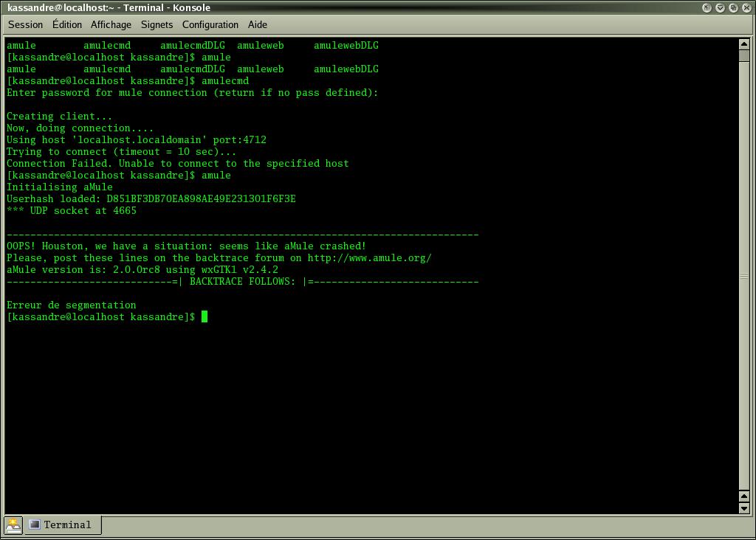Click the scrollbar thumb handle
This screenshot has height=540, width=756.
[x=744, y=277]
